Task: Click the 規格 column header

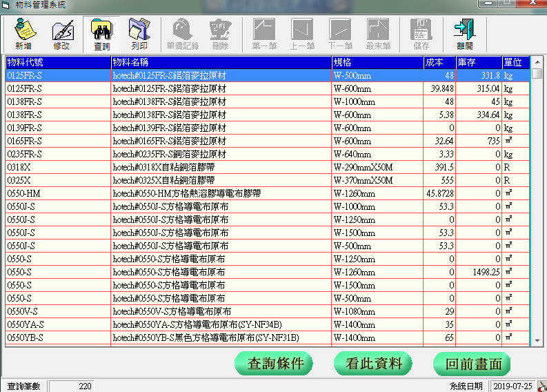Action: click(377, 63)
